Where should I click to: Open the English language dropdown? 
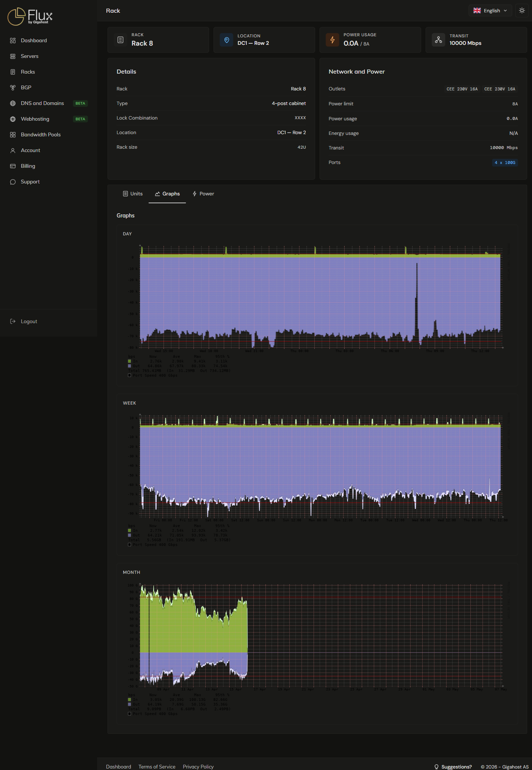[x=490, y=10]
